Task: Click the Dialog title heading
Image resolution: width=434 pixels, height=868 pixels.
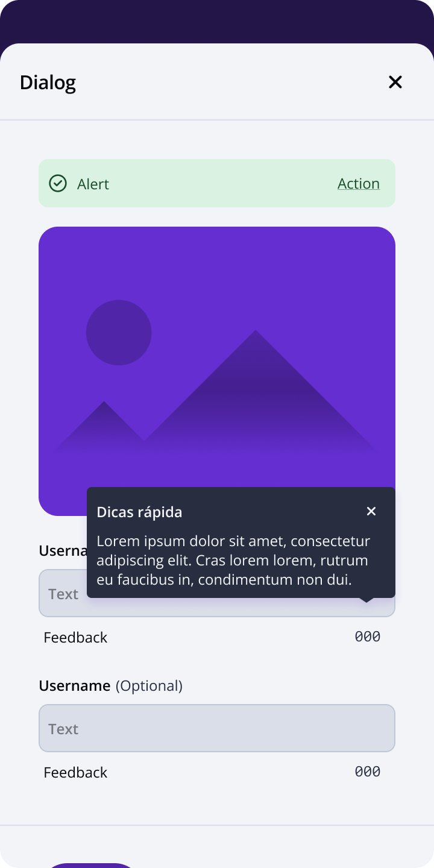Action: point(48,82)
